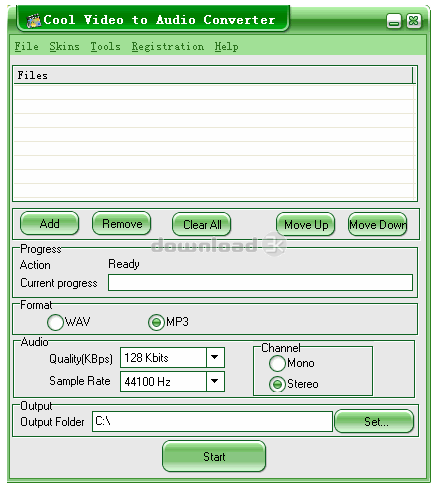Expand the Sample Rate dropdown arrow

tap(215, 381)
